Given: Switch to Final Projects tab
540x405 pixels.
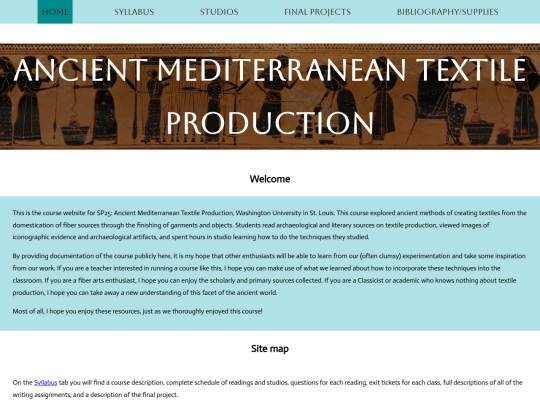Looking at the screenshot, I should point(317,12).
